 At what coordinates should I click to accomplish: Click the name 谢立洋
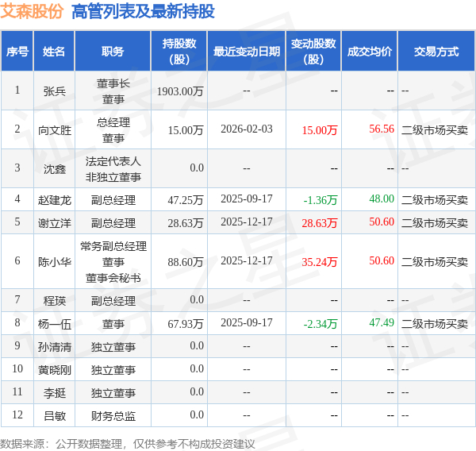click(x=54, y=223)
